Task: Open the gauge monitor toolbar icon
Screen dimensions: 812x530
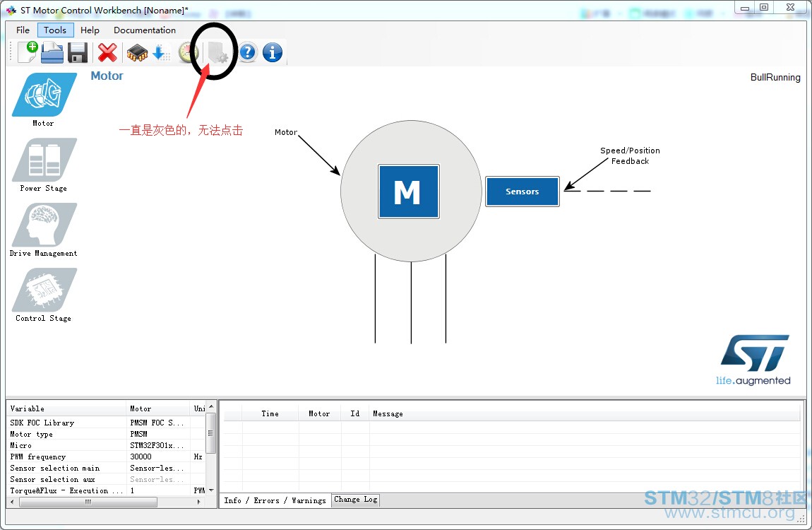Action: [189, 53]
